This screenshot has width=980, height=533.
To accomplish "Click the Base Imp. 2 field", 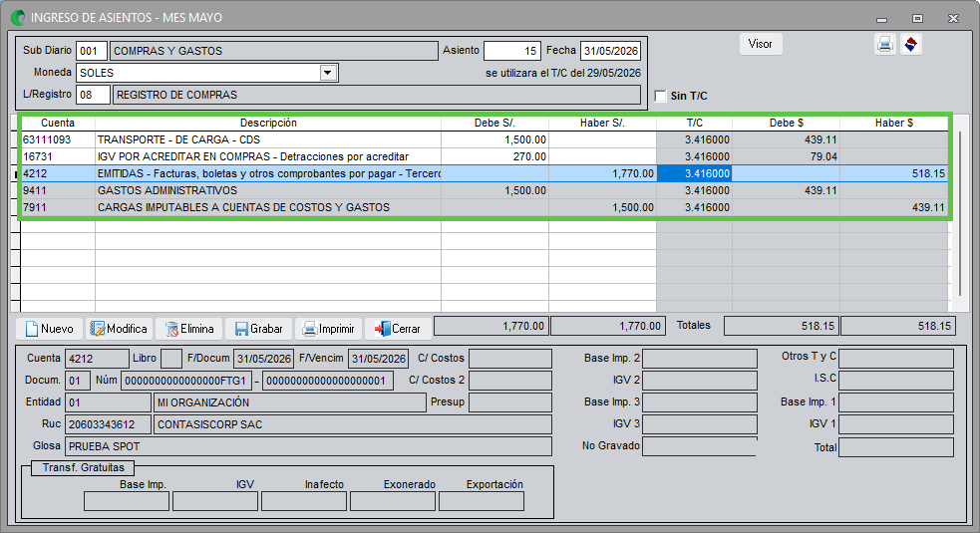I will 700,359.
